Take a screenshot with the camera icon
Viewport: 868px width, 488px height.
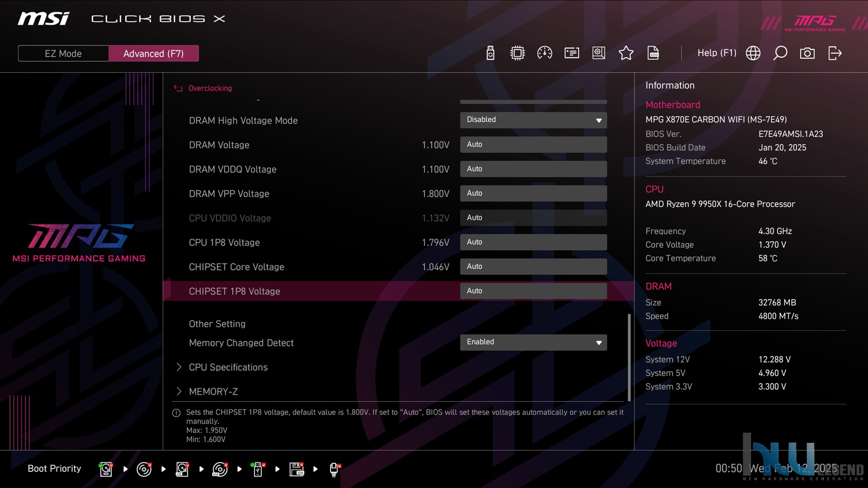click(807, 53)
